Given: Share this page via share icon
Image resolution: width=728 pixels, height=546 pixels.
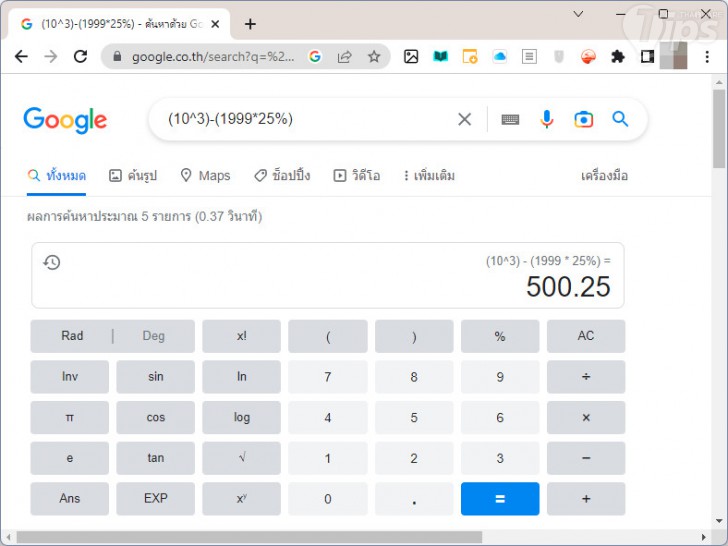Looking at the screenshot, I should (x=344, y=57).
